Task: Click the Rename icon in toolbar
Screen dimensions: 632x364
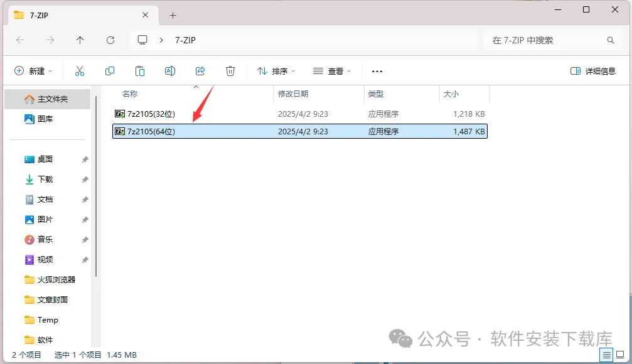Action: [x=170, y=72]
